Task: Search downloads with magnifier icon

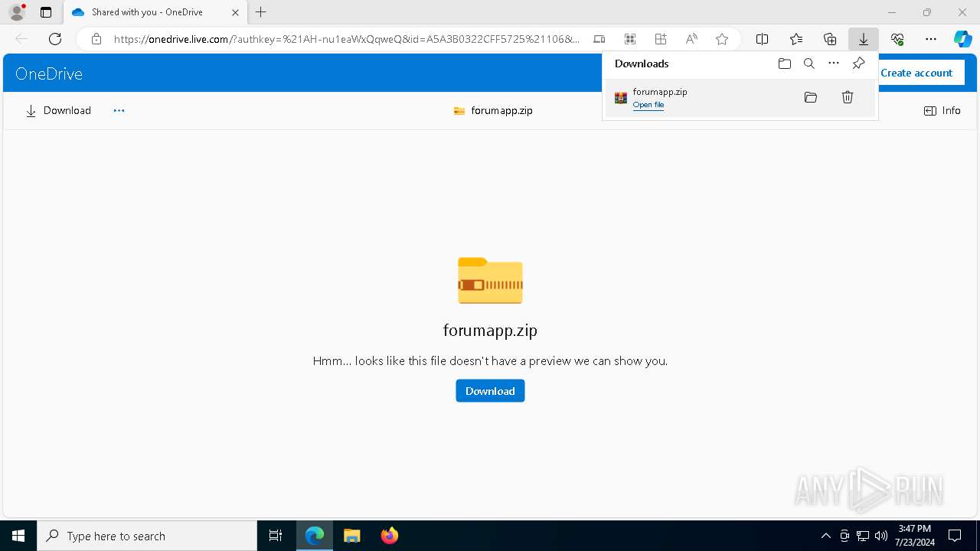Action: point(809,64)
